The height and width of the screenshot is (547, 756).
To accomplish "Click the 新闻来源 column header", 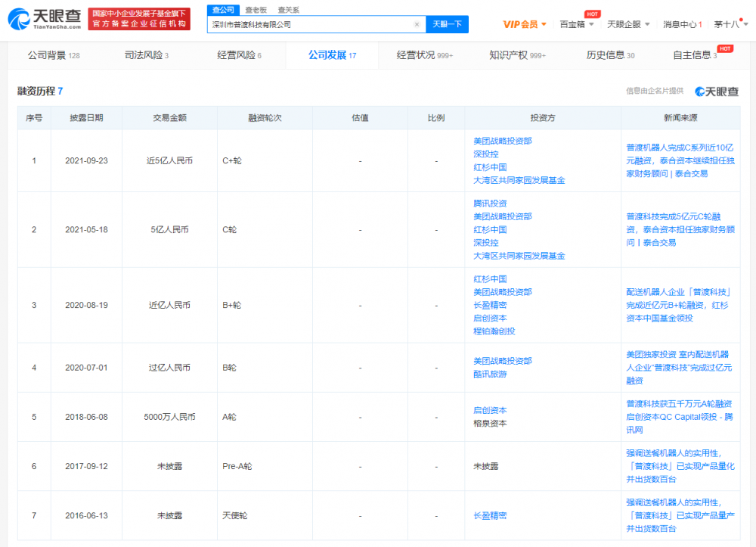I will pyautogui.click(x=680, y=118).
